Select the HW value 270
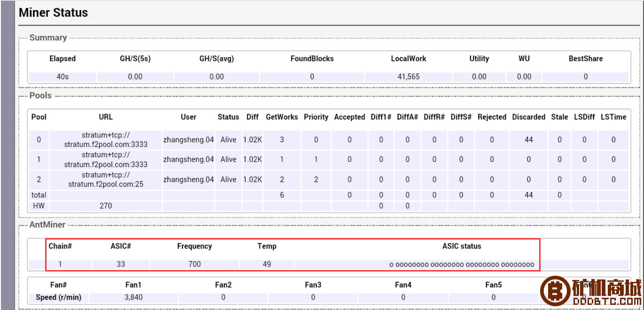644x310 pixels. pos(106,205)
